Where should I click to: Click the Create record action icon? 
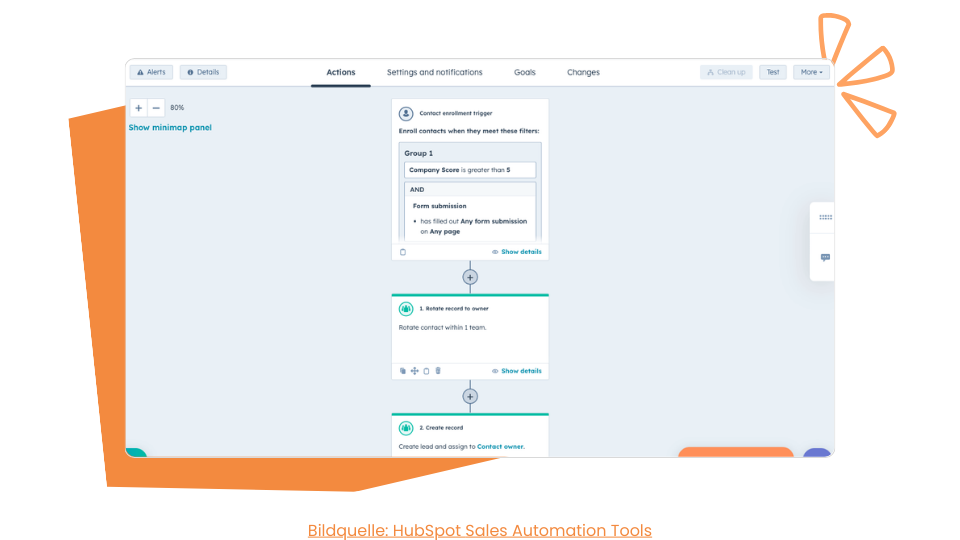click(x=406, y=428)
